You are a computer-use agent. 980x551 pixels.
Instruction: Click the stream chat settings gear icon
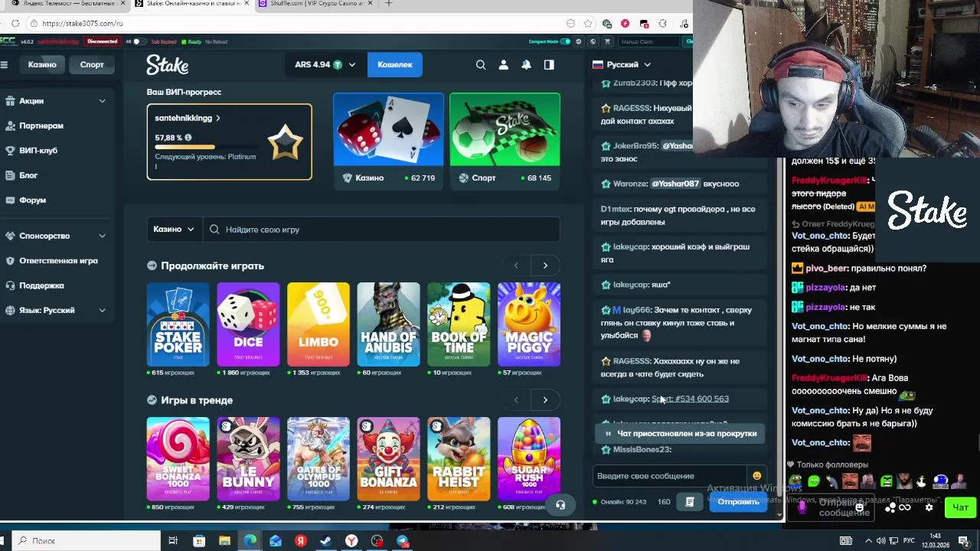[929, 507]
